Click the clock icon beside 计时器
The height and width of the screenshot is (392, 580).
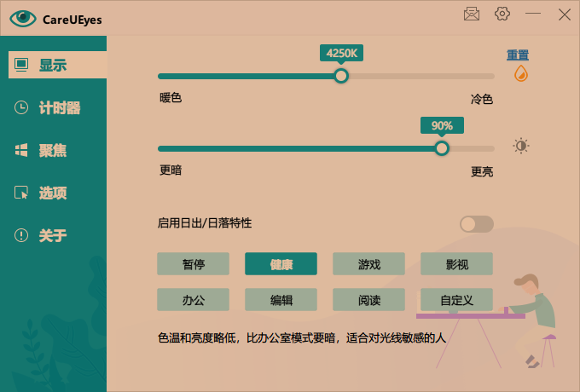[21, 107]
